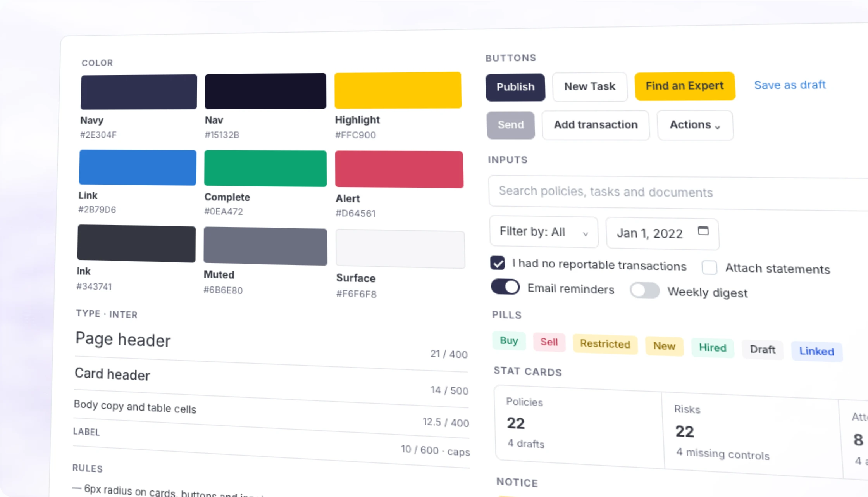Click the Publish button

tap(515, 87)
